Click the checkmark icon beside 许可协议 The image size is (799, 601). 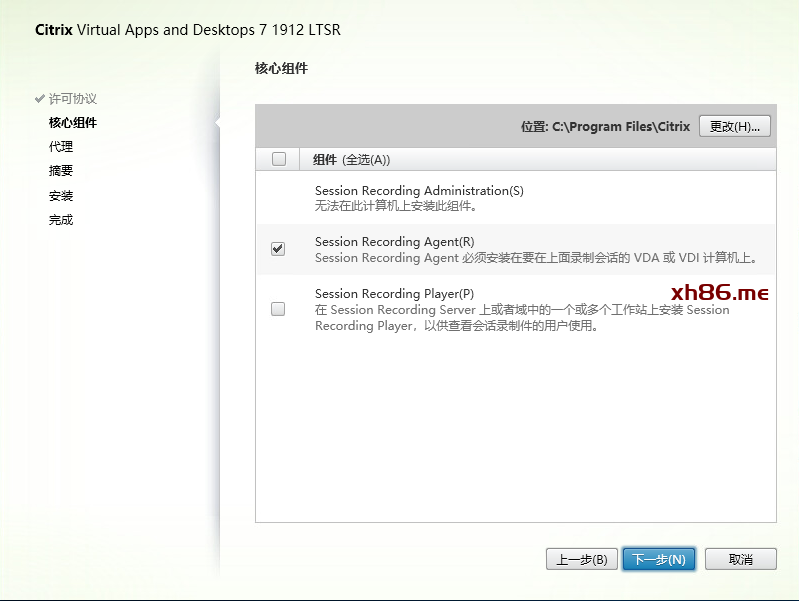coord(40,99)
